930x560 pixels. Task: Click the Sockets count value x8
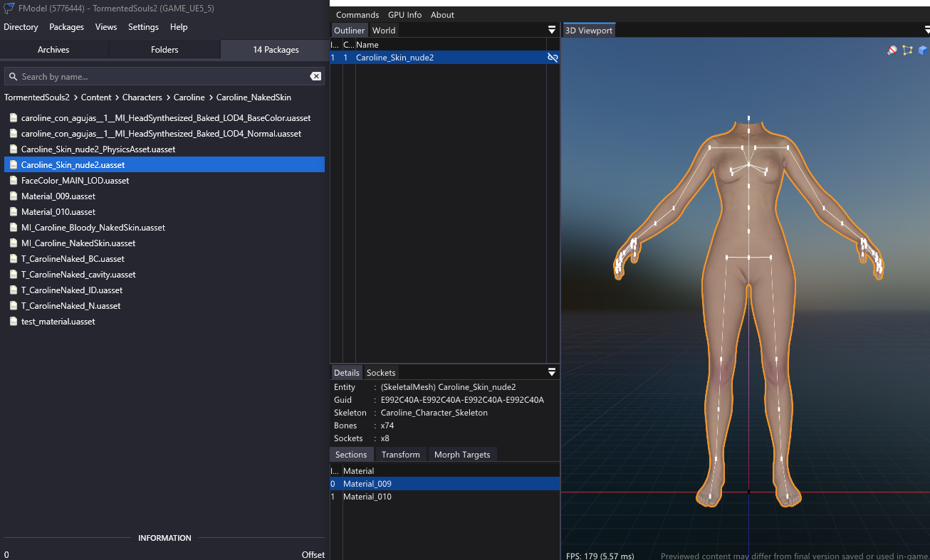pos(385,438)
